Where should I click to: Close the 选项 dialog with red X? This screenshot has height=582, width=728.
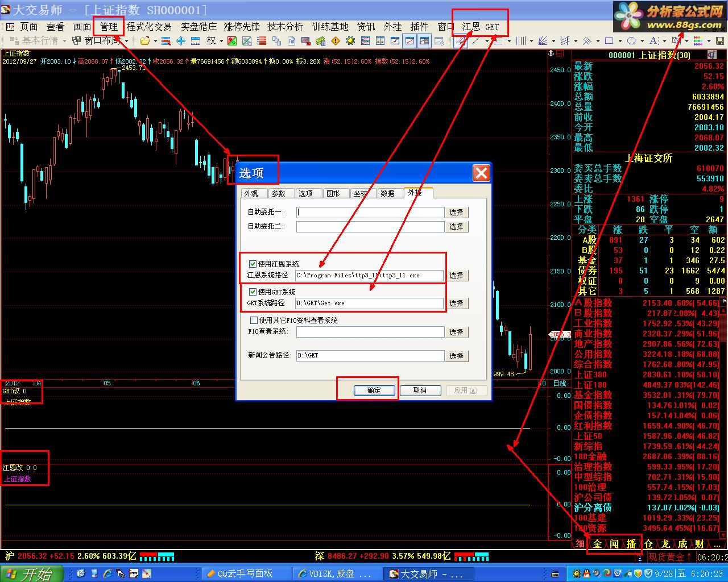pos(481,173)
